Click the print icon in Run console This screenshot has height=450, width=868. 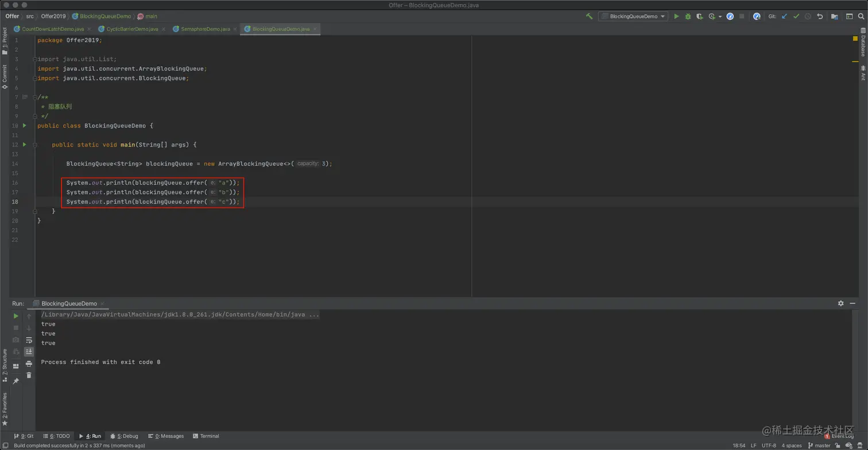pyautogui.click(x=29, y=363)
